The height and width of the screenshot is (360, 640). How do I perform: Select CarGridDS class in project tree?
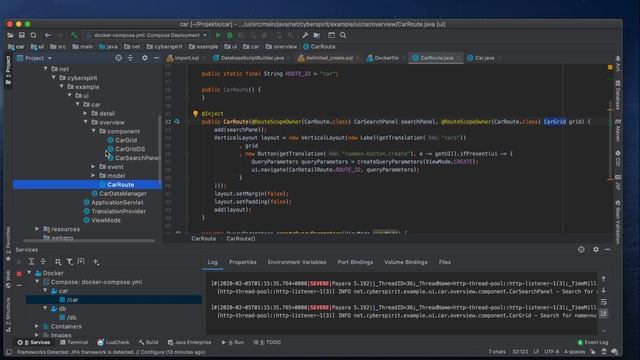[126, 149]
